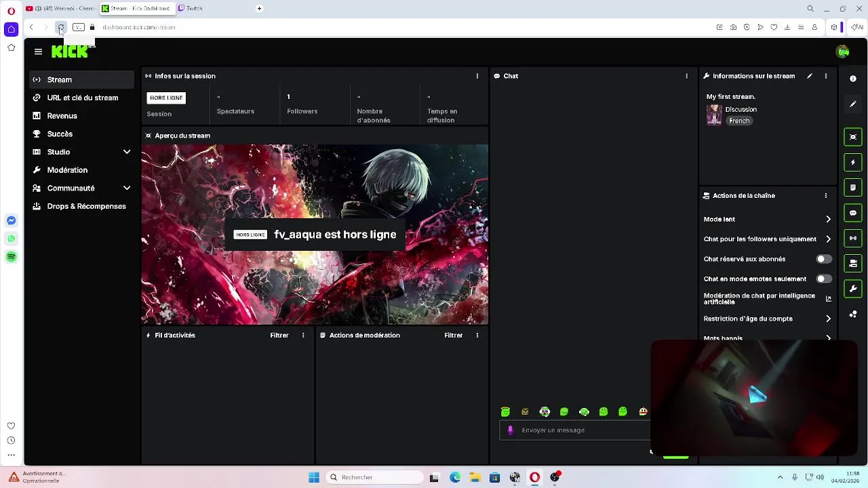The width and height of the screenshot is (868, 488).
Task: Open Infos sur la session options menu
Action: [477, 76]
